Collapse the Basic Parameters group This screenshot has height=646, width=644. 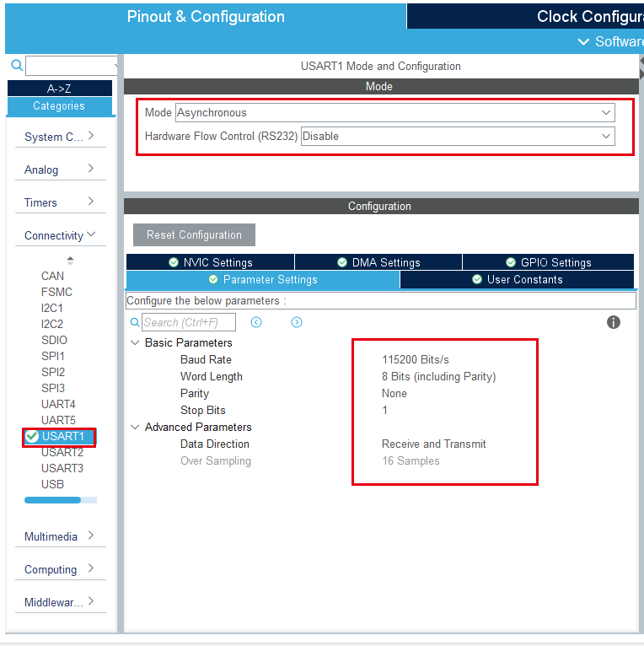(x=135, y=342)
